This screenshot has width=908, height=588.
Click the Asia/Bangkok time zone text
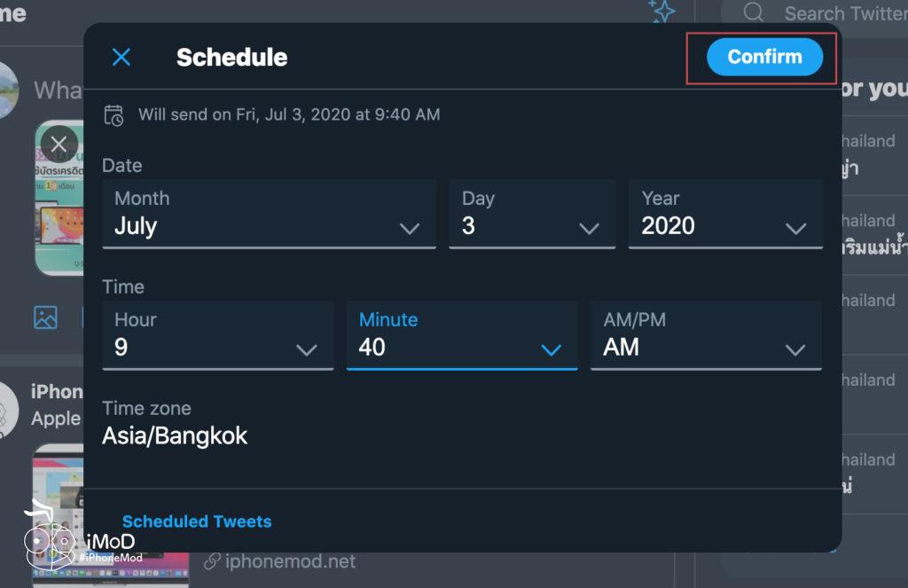click(x=175, y=435)
